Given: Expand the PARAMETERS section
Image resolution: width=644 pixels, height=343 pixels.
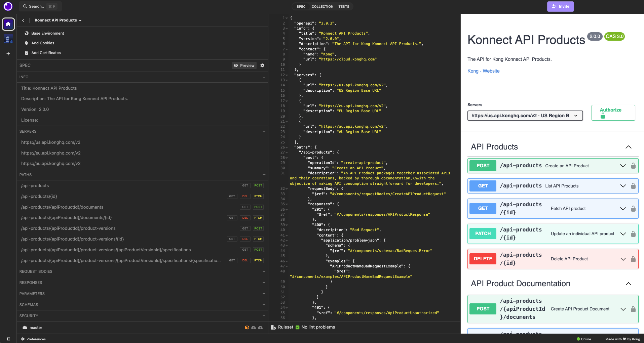Looking at the screenshot, I should [264, 294].
